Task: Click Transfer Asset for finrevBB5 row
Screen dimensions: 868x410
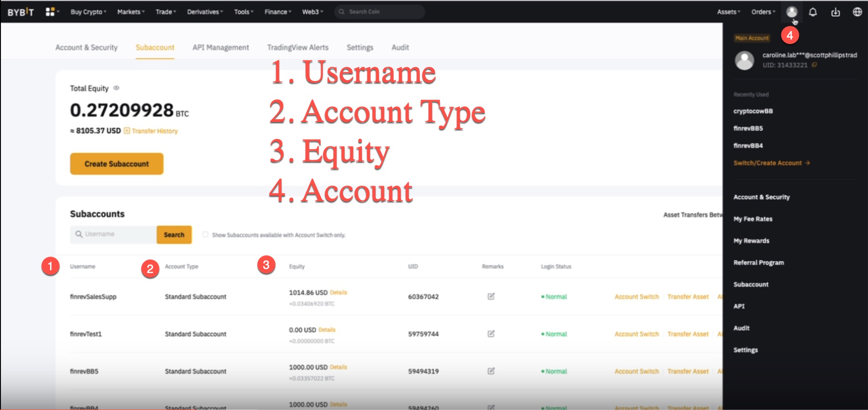Action: 688,371
